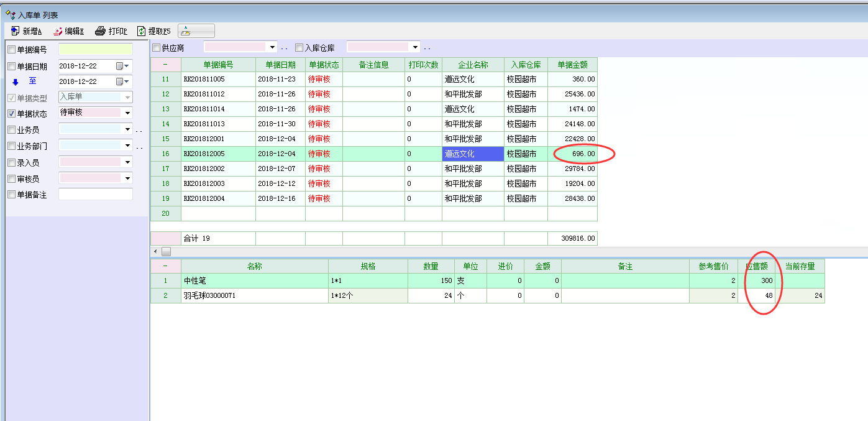Enable the 单据编号 filter checkbox
Screen dimensions: 868x421
point(11,50)
